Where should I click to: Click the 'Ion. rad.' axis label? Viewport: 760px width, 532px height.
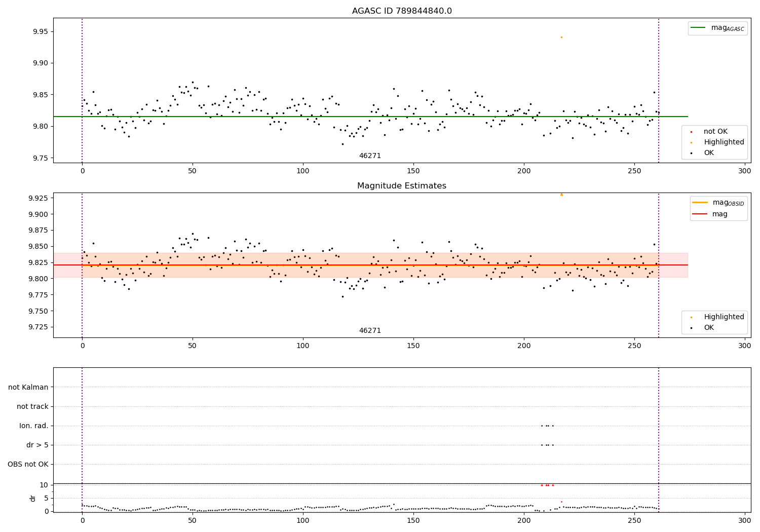pyautogui.click(x=34, y=426)
